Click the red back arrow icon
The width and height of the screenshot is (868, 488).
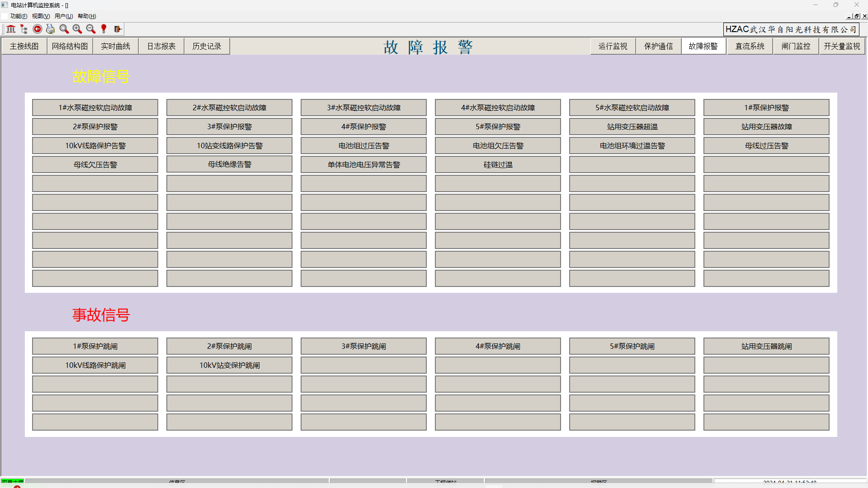[x=38, y=29]
